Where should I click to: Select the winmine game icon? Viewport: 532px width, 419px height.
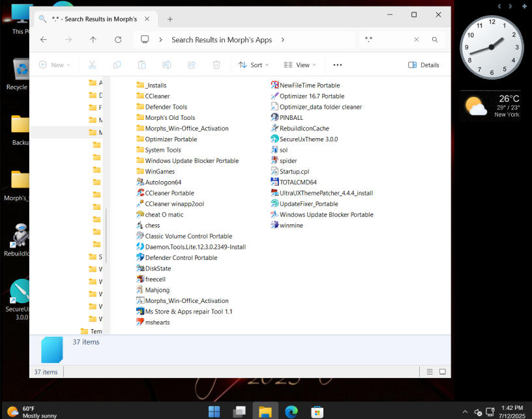274,225
